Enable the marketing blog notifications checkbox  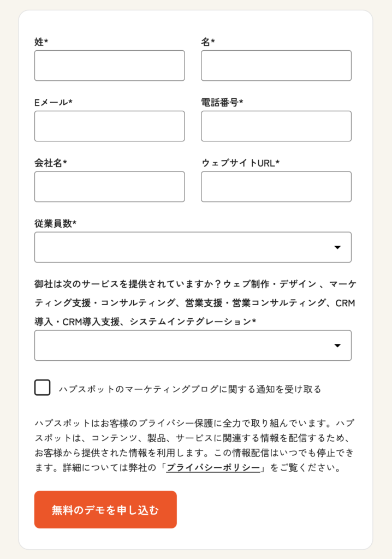point(43,388)
